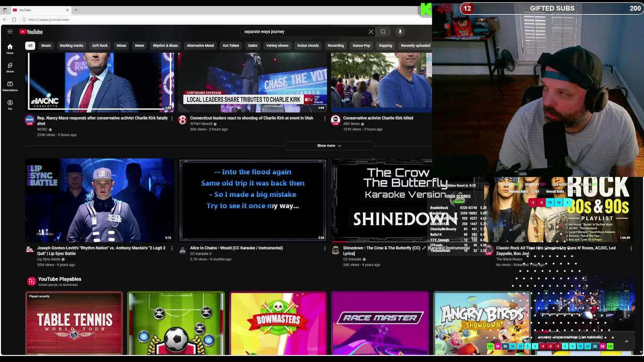Click the YouTube logo
The height and width of the screenshot is (362, 644).
coord(31,32)
